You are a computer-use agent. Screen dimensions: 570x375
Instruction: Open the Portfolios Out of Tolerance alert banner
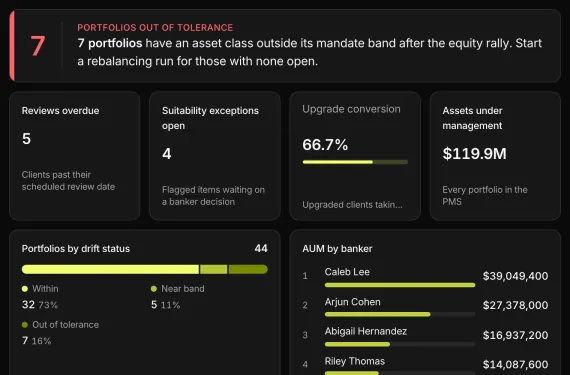coord(285,46)
